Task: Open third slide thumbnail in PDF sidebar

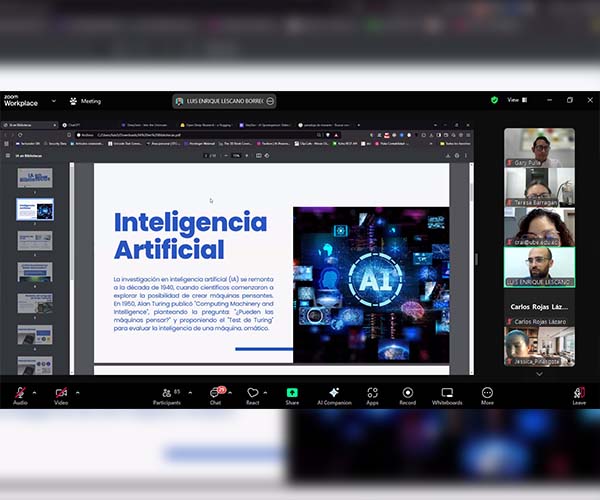Action: click(35, 241)
